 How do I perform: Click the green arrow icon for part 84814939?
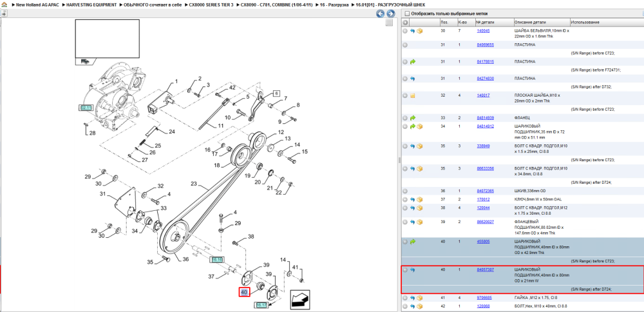(x=413, y=117)
